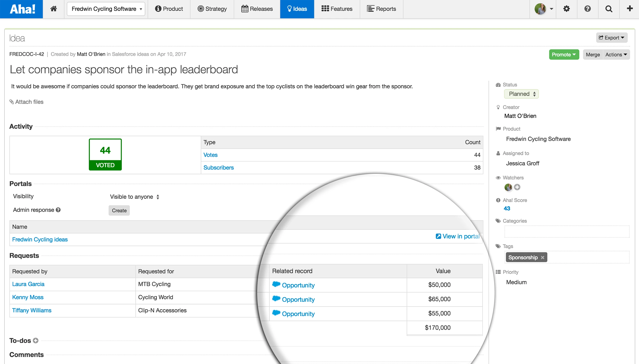Open View in portal link
639x364 pixels.
(458, 236)
